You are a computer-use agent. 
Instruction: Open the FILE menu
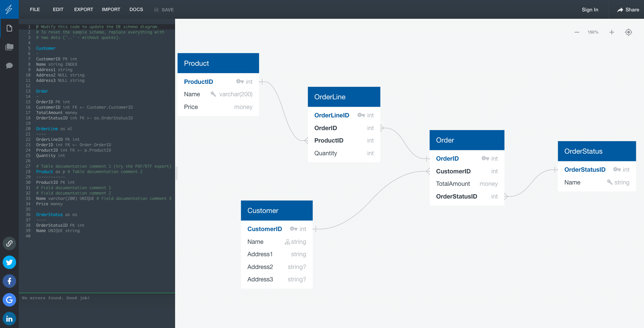[35, 9]
